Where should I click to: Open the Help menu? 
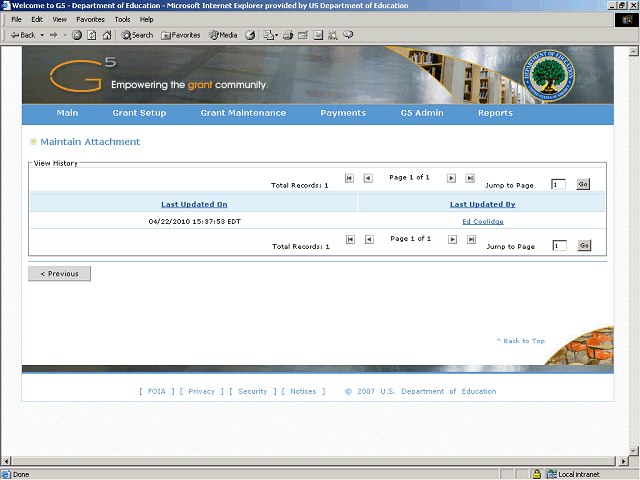(x=146, y=19)
